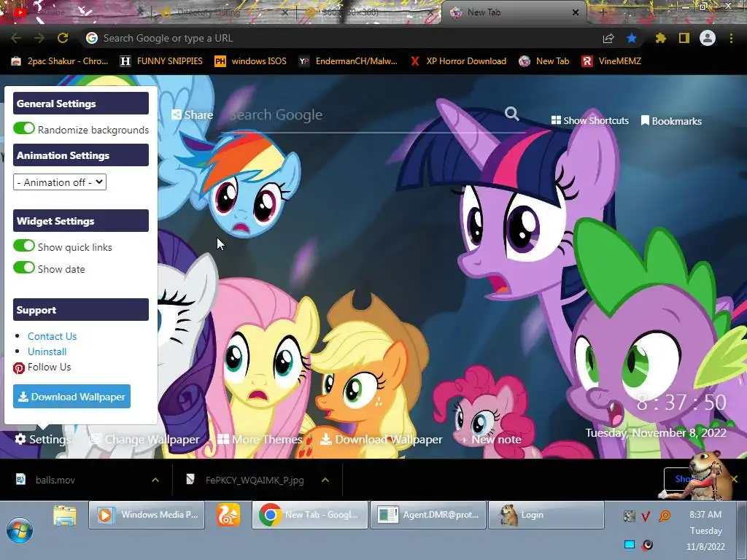Click the red speaker tray icon
This screenshot has width=747, height=560.
pyautogui.click(x=647, y=544)
